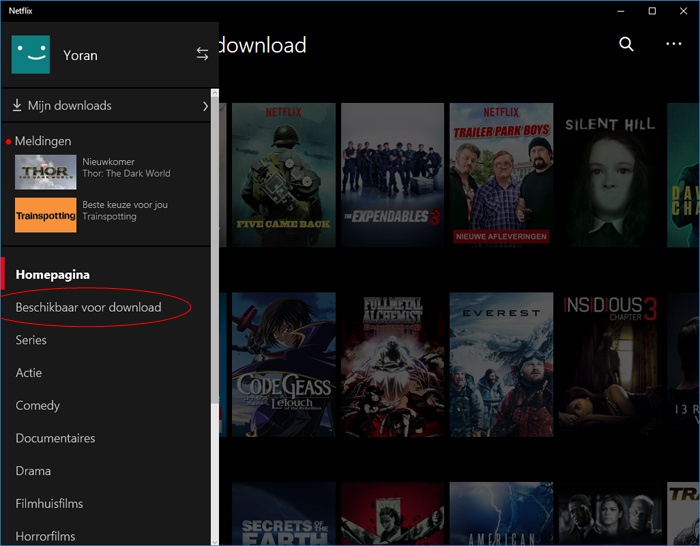Open the Five Came Back poster
700x546 pixels.
[x=283, y=175]
